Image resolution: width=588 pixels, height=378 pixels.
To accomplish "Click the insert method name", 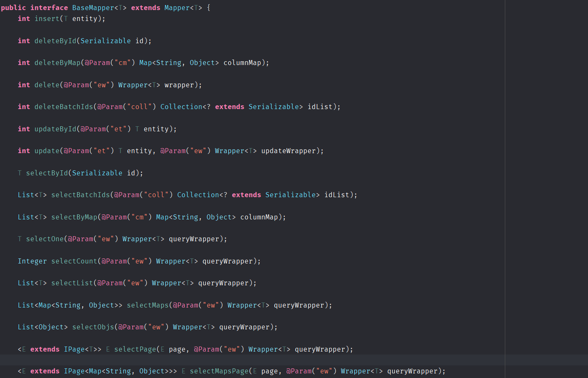I will [47, 18].
